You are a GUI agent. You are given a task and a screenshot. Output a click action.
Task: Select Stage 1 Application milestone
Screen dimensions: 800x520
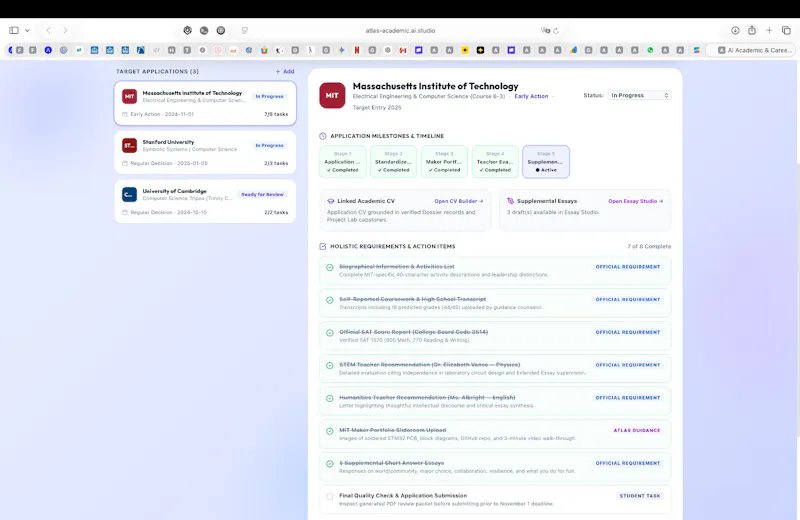coord(342,162)
